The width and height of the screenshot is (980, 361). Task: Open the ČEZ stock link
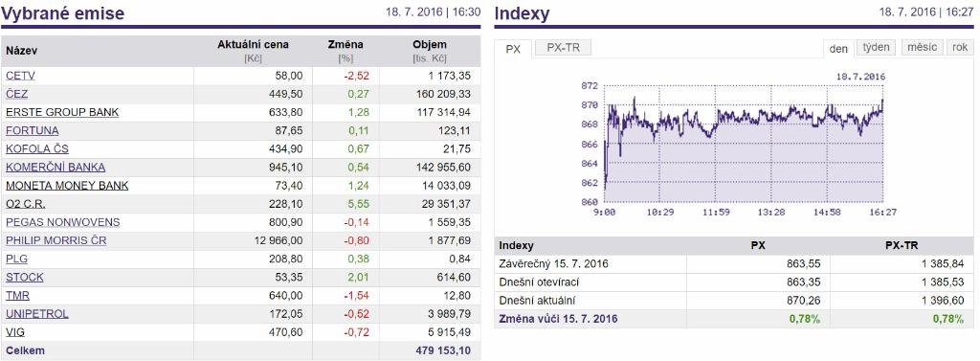pyautogui.click(x=17, y=94)
